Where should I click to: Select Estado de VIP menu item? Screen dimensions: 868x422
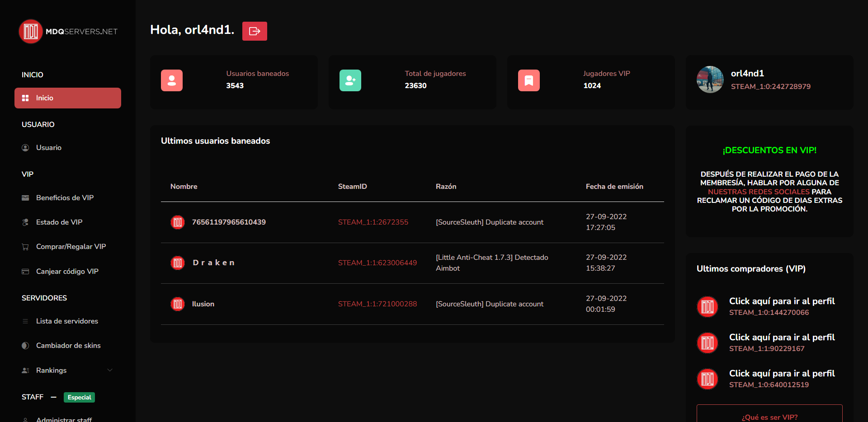[59, 222]
